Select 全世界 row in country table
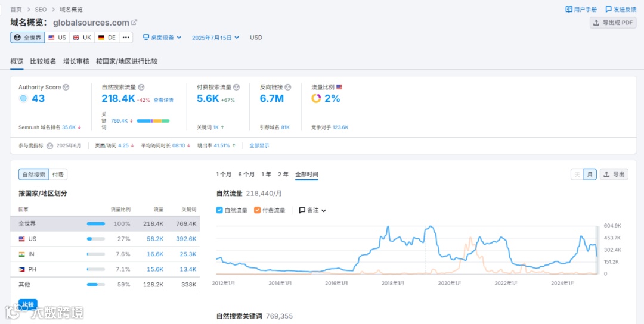 click(x=105, y=224)
